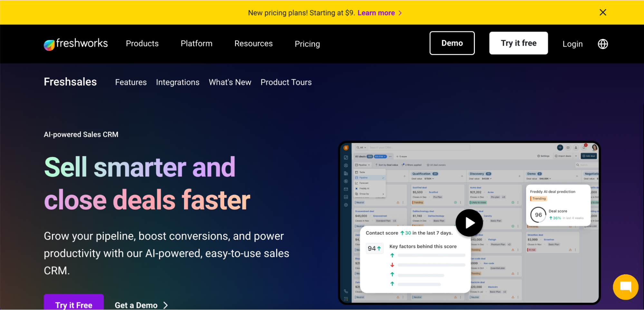Open the Resources menu in the navbar
Viewport: 644px width, 310px height.
point(253,44)
